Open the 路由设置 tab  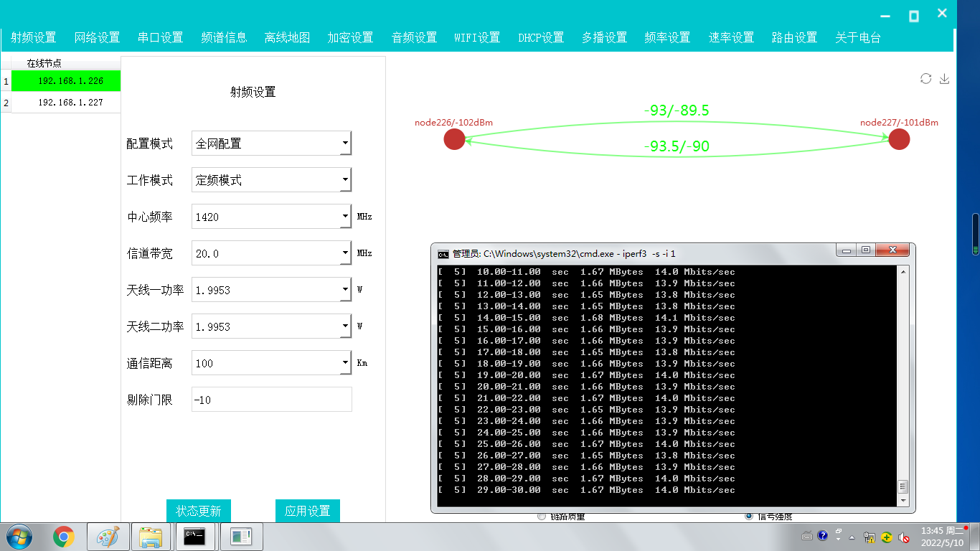(x=795, y=38)
